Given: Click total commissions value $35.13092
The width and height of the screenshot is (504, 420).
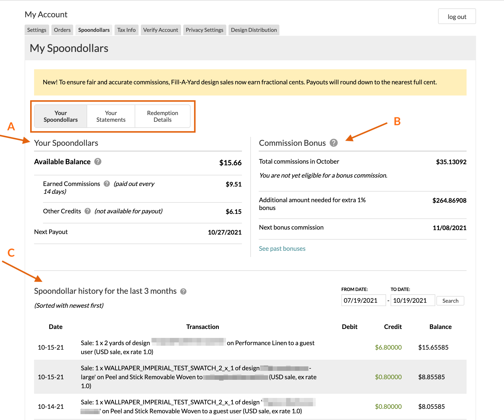Looking at the screenshot, I should pos(451,162).
